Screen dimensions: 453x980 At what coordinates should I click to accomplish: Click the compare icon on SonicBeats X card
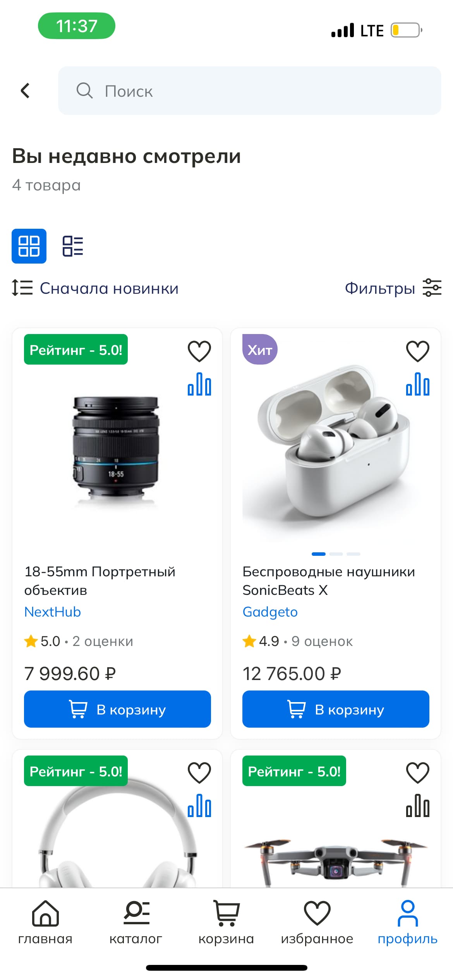417,384
